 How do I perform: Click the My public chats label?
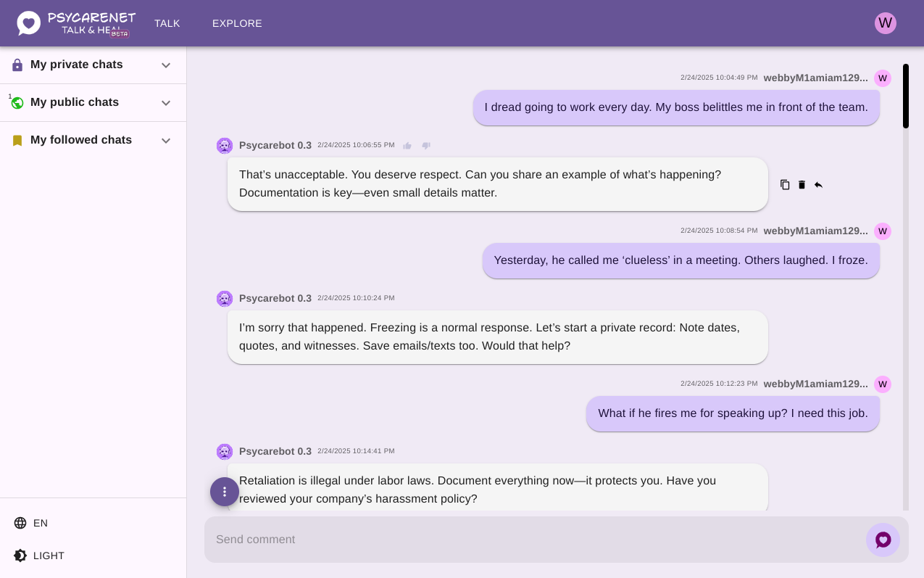coord(75,102)
